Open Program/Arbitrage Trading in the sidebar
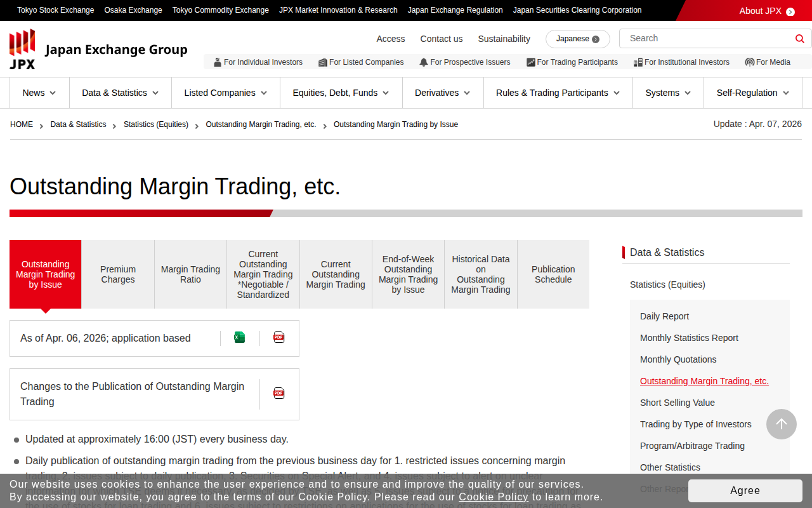812x508 pixels. (x=693, y=446)
